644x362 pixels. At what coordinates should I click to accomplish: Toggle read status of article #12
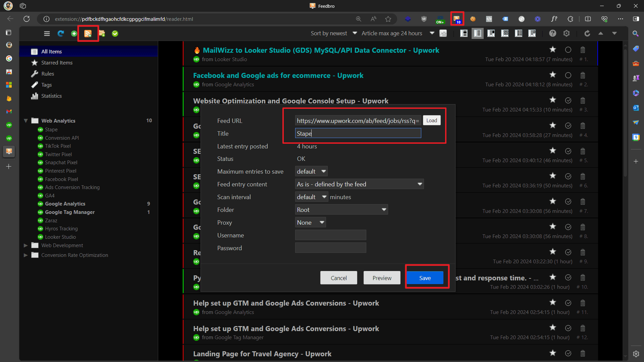(568, 328)
